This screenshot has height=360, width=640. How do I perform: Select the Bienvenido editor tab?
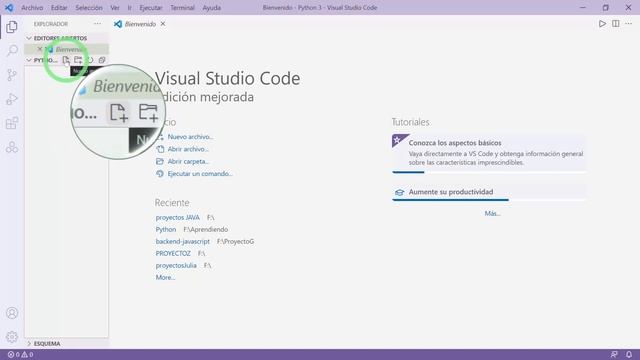(140, 24)
